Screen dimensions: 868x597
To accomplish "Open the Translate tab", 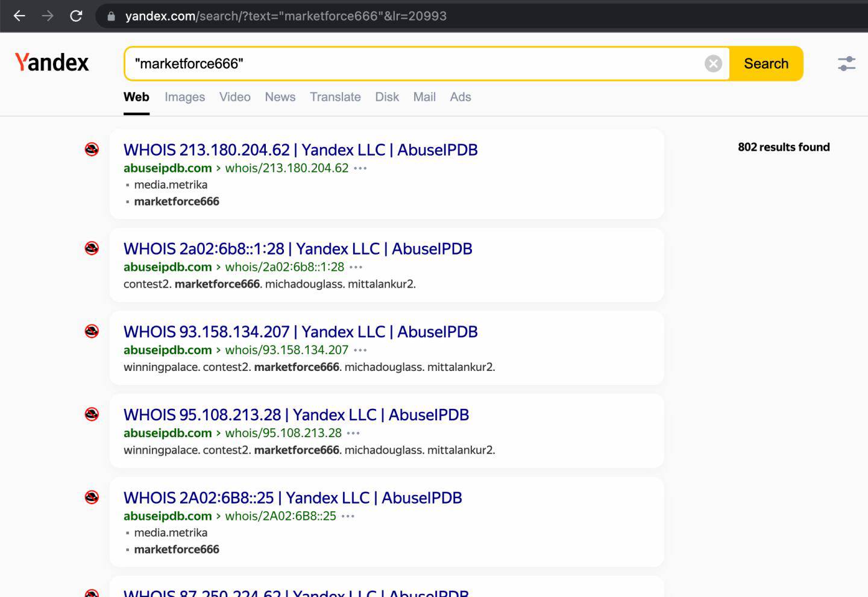I will tap(335, 97).
